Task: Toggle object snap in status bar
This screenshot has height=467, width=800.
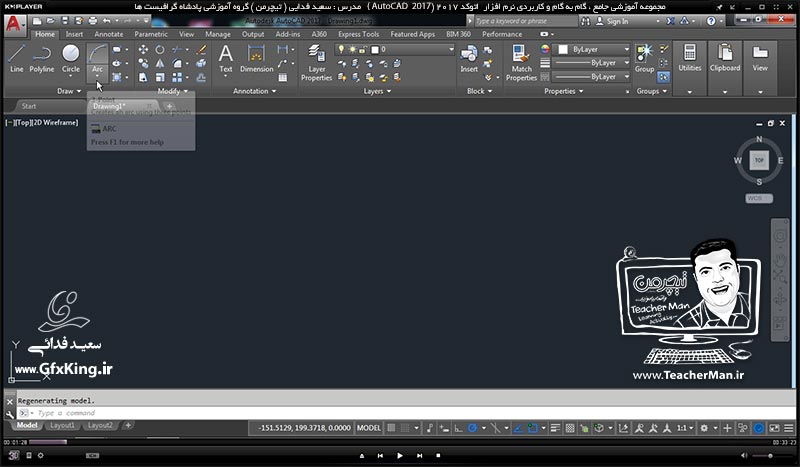Action: (x=533, y=428)
